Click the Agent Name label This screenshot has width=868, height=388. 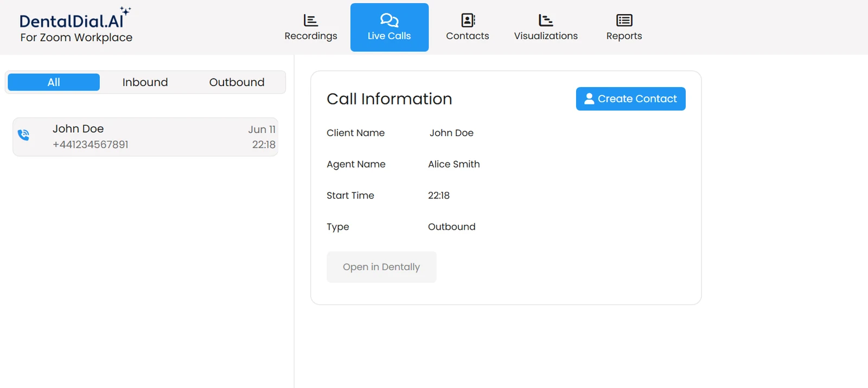click(356, 164)
